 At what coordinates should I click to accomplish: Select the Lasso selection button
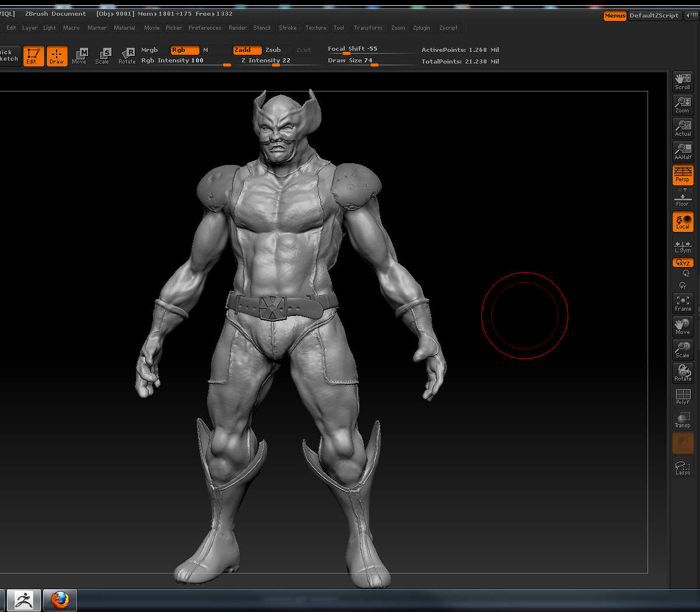tap(682, 467)
